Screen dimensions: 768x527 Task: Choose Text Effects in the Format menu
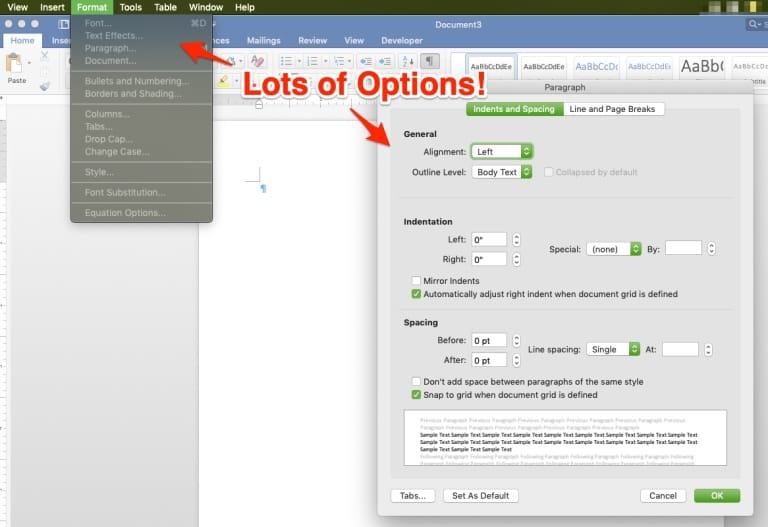coord(142,35)
